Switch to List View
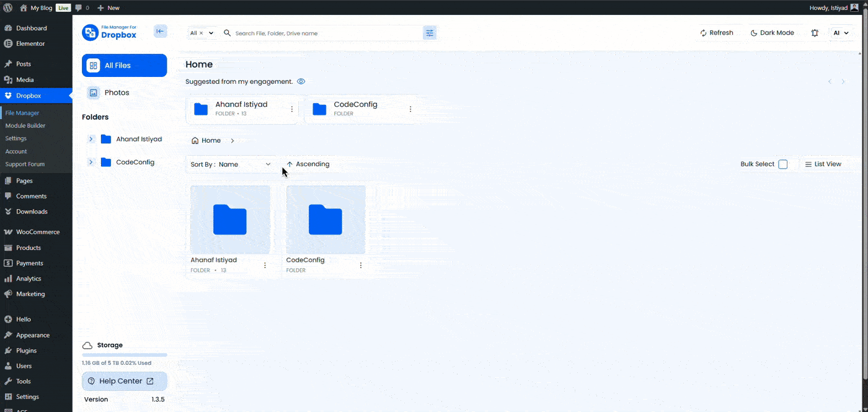Viewport: 868px width, 412px height. pos(823,164)
